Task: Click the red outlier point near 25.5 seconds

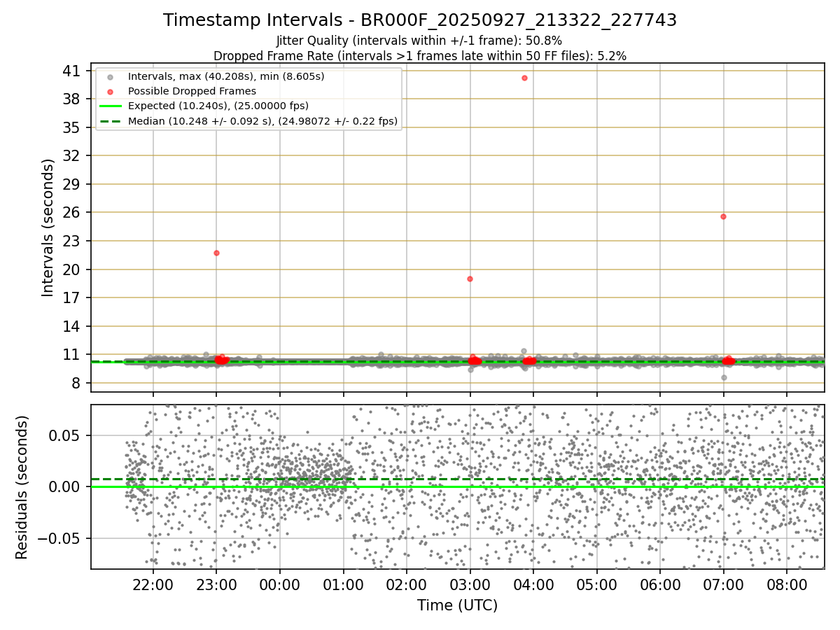Action: pyautogui.click(x=723, y=216)
